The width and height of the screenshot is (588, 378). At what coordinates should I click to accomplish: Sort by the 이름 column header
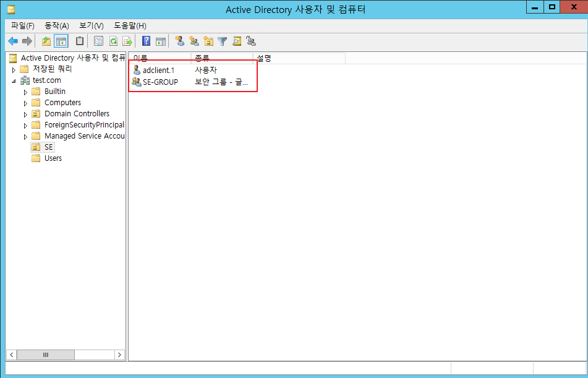tap(160, 58)
